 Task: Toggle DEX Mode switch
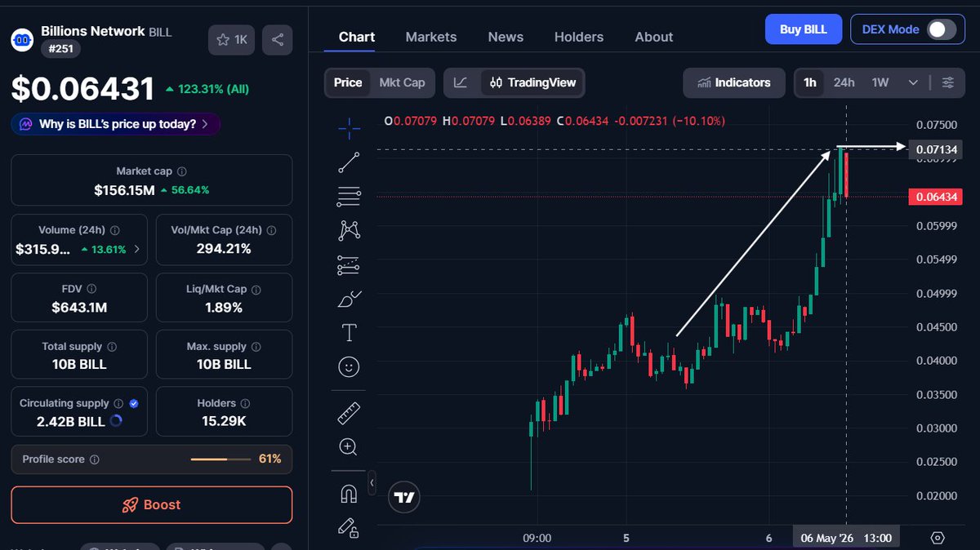pos(941,29)
